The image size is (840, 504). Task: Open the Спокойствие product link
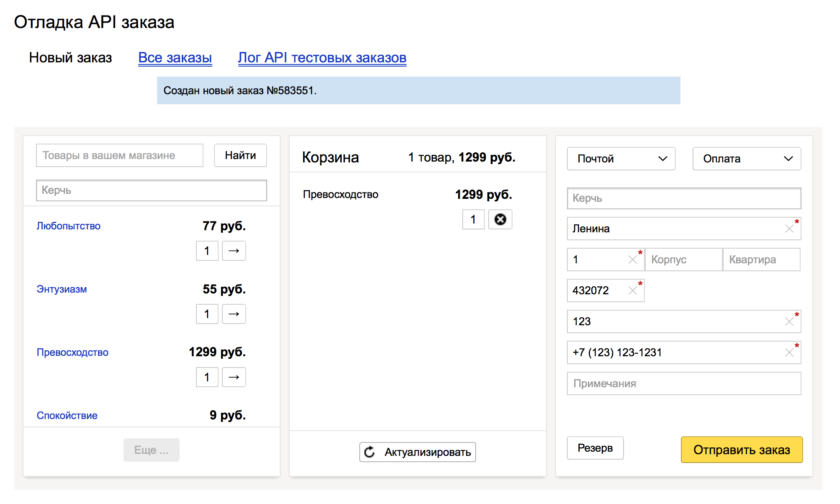click(67, 415)
